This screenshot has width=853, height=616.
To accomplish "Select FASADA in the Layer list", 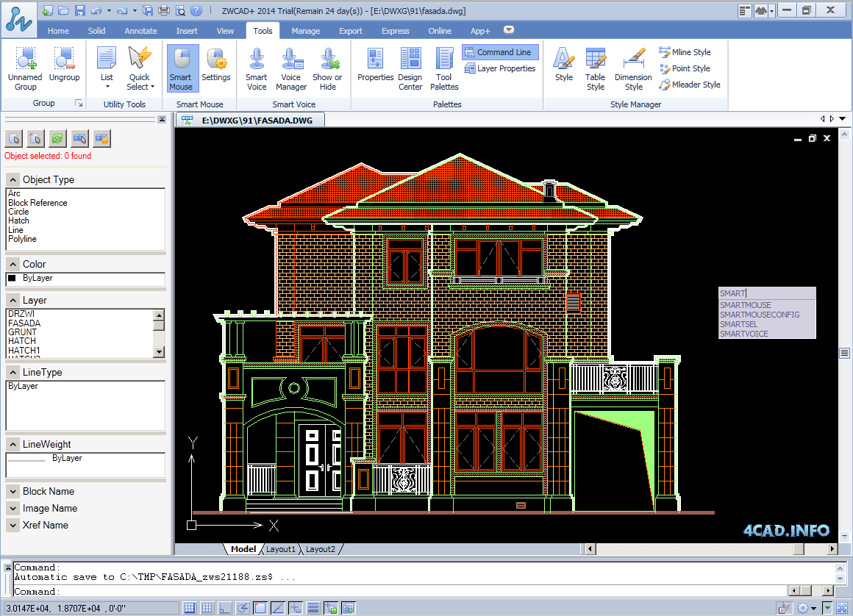I will point(24,323).
